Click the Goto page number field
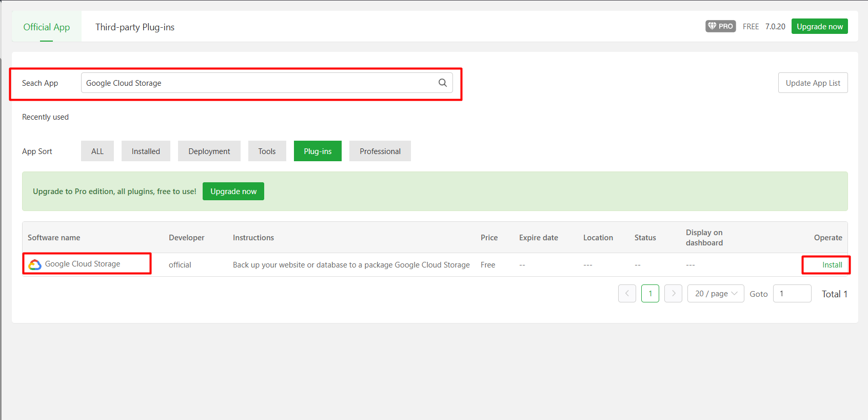Screen dimensions: 868x420 click(x=792, y=294)
